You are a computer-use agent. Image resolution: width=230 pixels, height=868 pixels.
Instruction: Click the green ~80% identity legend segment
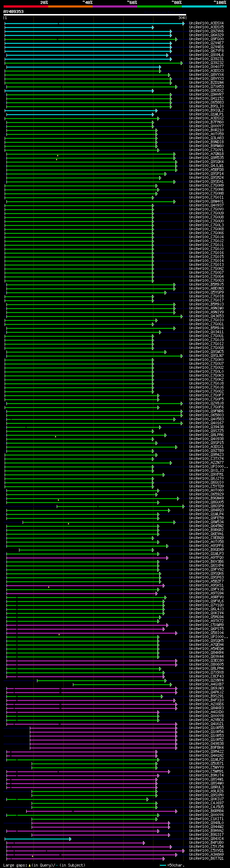click(159, 6)
